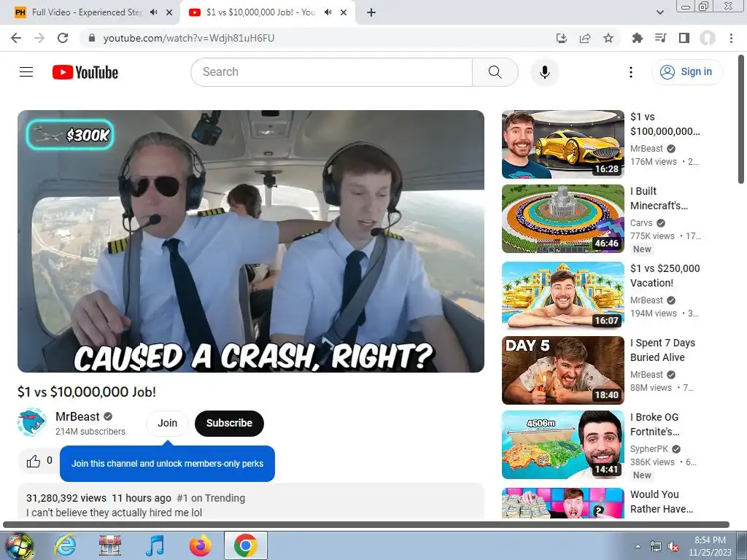Open the taskbar clock and date
The image size is (747, 560).
(710, 546)
